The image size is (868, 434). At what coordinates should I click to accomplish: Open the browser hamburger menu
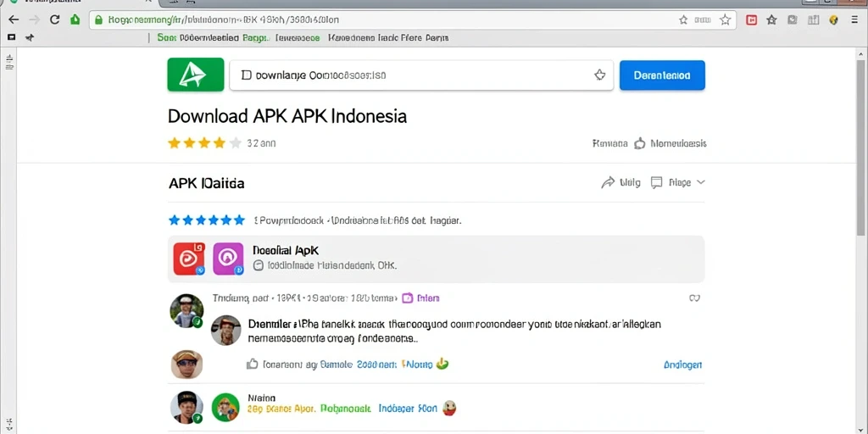pyautogui.click(x=854, y=20)
